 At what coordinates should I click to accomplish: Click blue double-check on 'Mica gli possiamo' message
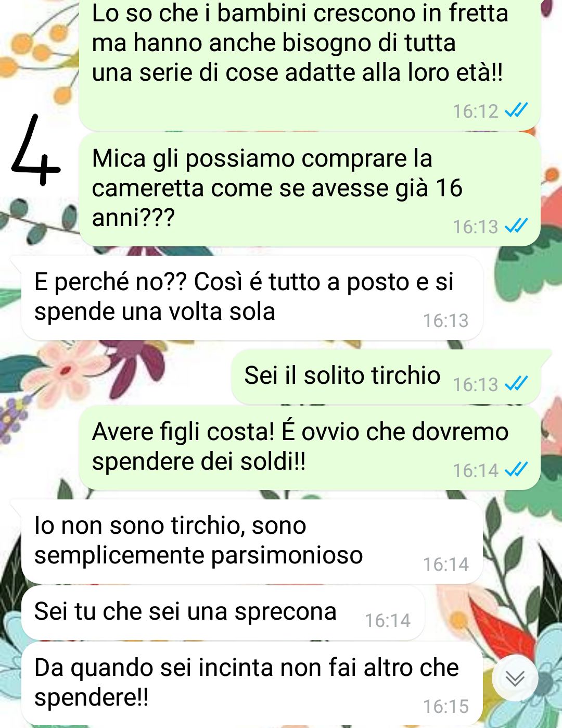click(516, 226)
